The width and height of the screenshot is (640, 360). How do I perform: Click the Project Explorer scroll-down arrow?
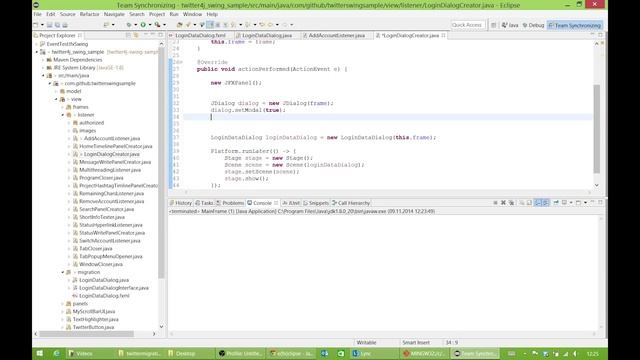point(161,327)
